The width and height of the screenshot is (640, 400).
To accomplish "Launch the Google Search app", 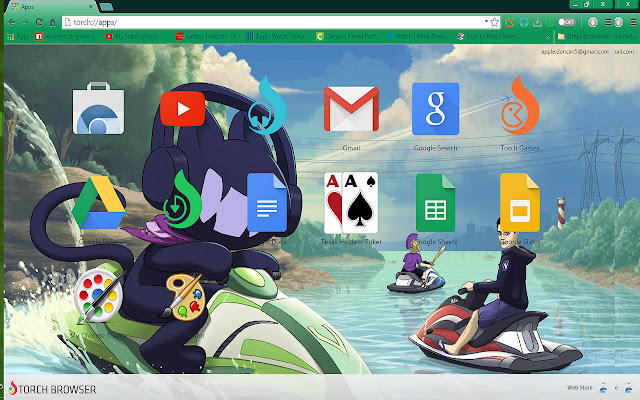I will point(435,109).
